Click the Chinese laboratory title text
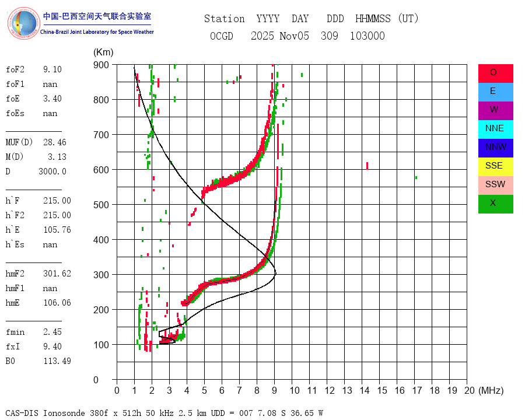This screenshot has height=420, width=525. pos(97,16)
